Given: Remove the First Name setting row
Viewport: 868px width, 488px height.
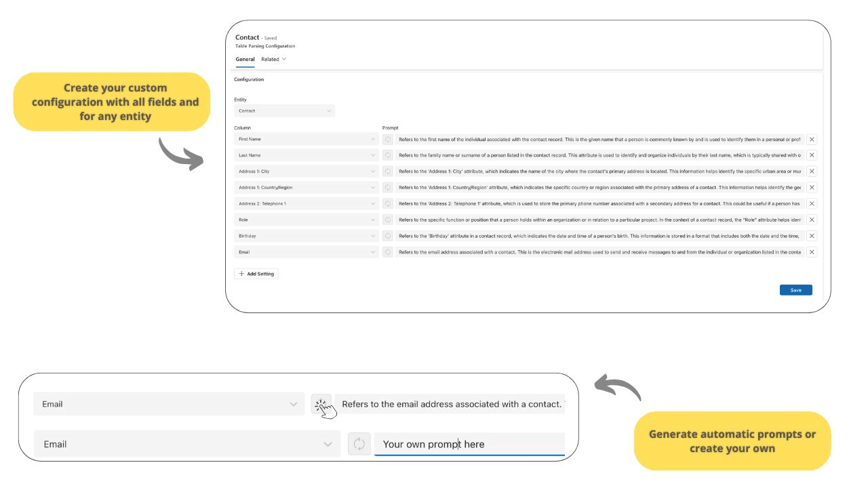Looking at the screenshot, I should click(x=812, y=139).
